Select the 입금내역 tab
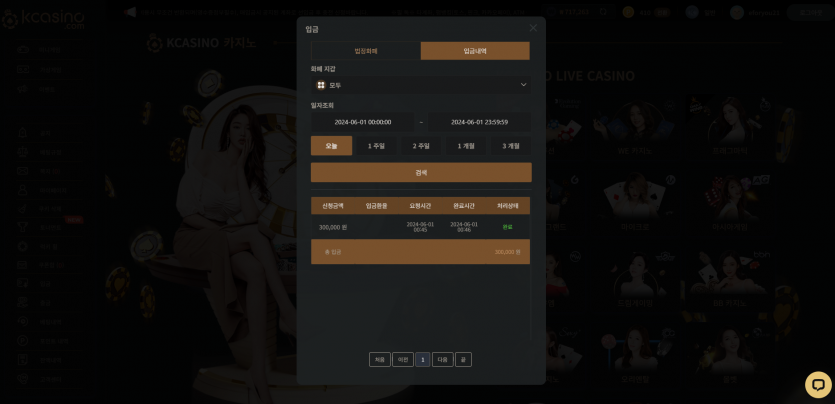835x404 pixels. point(475,51)
